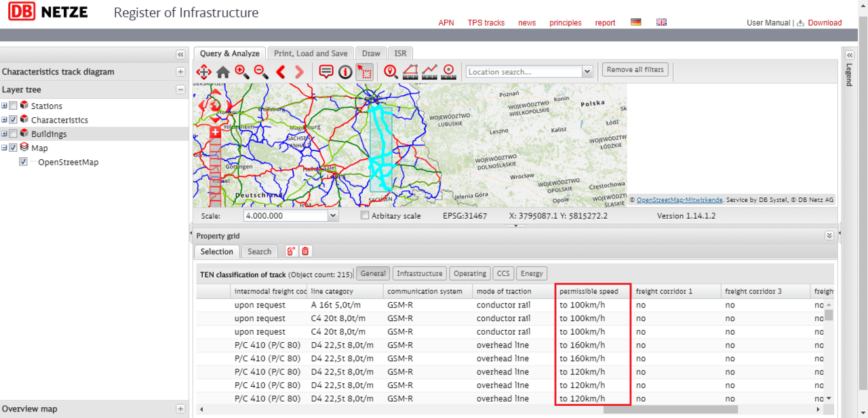This screenshot has height=418, width=868.
Task: Delete selection with trash icon
Action: (x=306, y=251)
